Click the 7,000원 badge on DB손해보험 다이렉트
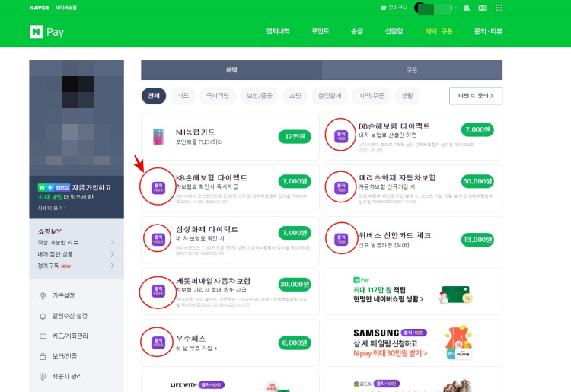Screen dimensions: 571x392 point(477,129)
